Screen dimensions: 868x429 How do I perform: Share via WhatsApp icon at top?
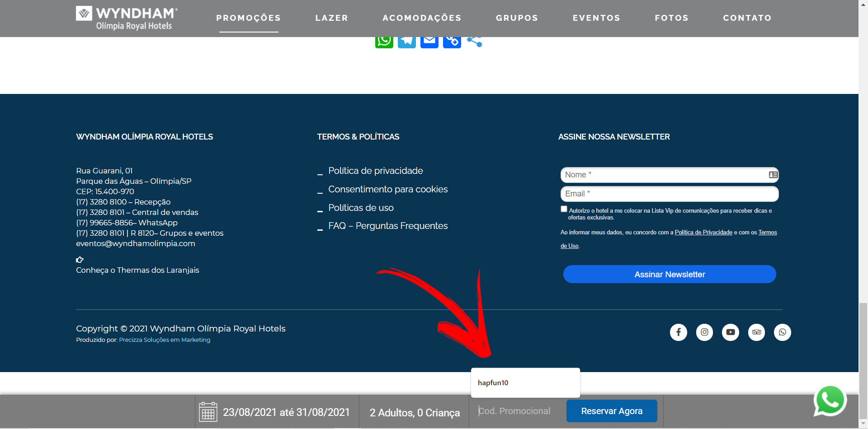384,42
